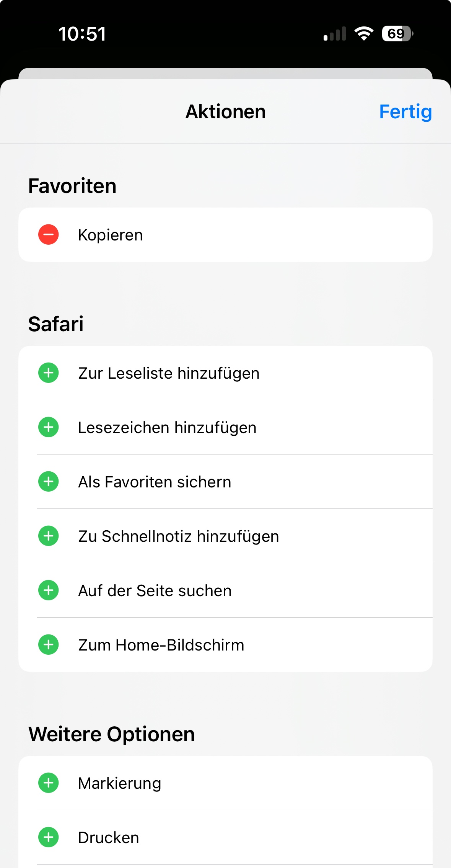Tap green plus beside Lesezeichen hinzufügen

click(x=49, y=427)
